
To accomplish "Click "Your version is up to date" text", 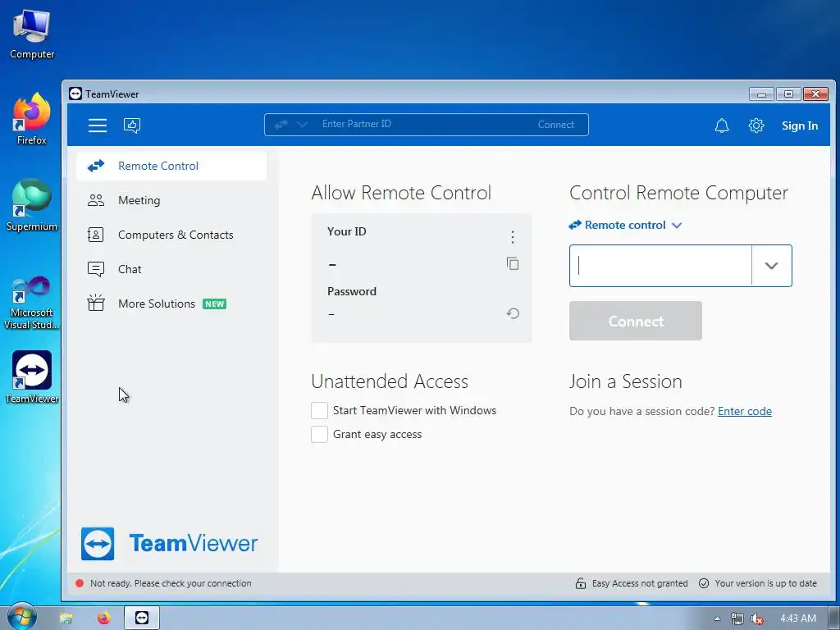I will click(765, 583).
